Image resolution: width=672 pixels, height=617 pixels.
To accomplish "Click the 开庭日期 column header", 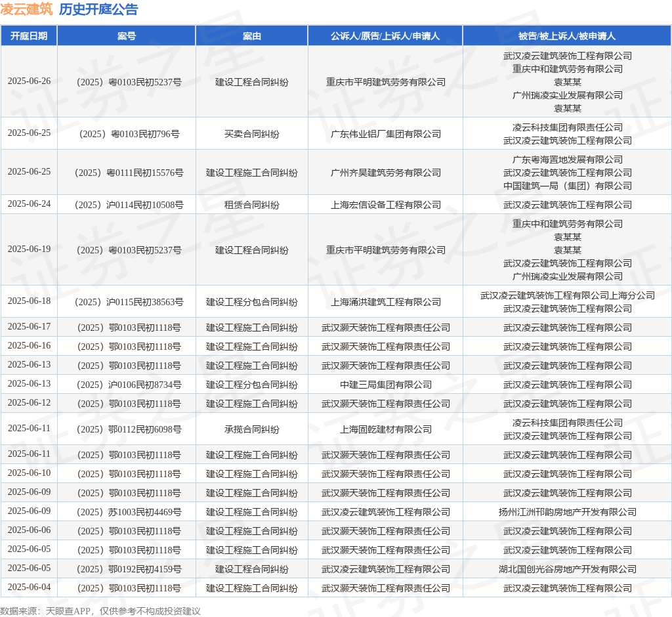I will tap(29, 36).
